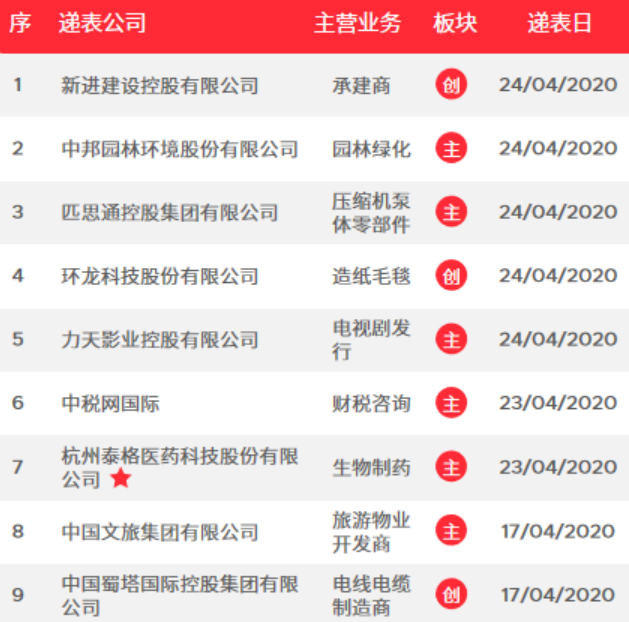This screenshot has width=629, height=622.
Task: Click sequence number 6 beside 中税网国际
Action: 18,403
